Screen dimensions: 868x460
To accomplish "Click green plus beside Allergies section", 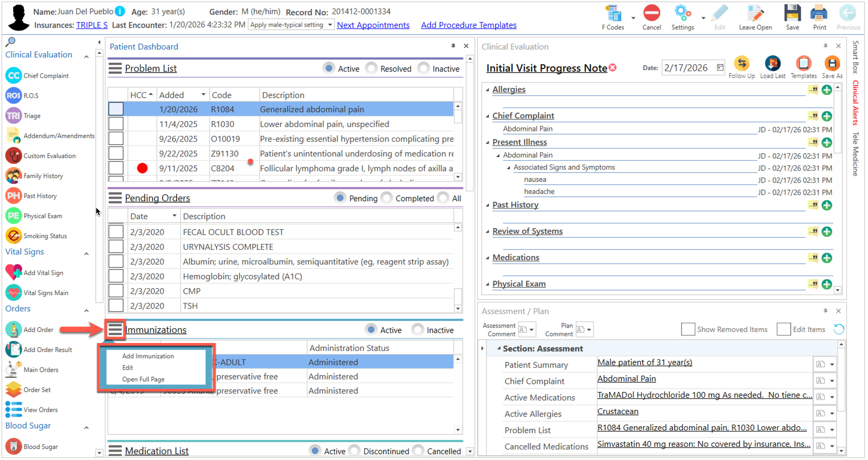I will coord(826,90).
